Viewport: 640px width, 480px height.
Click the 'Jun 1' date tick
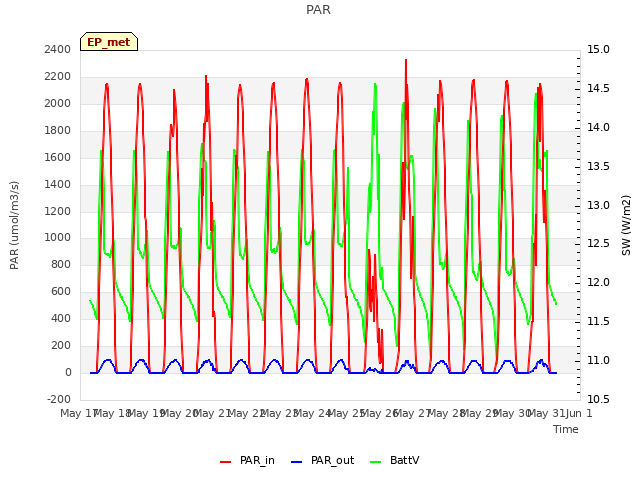pos(579,414)
